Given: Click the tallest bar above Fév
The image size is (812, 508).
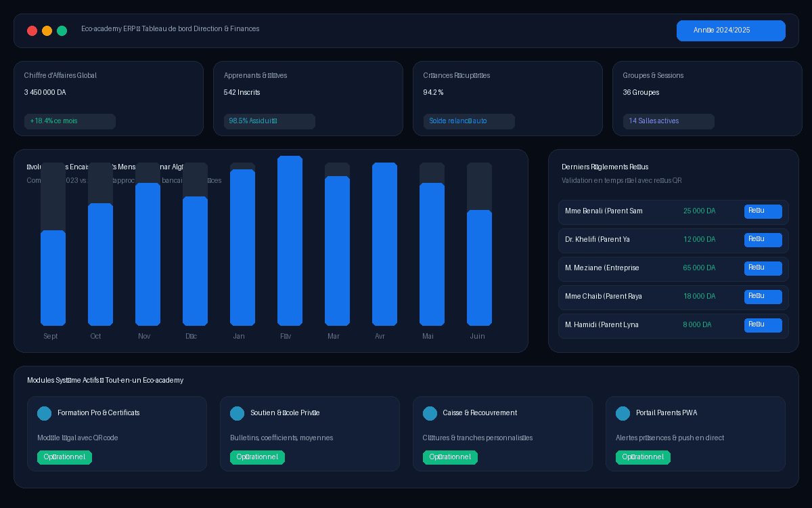Looking at the screenshot, I should click(x=290, y=240).
